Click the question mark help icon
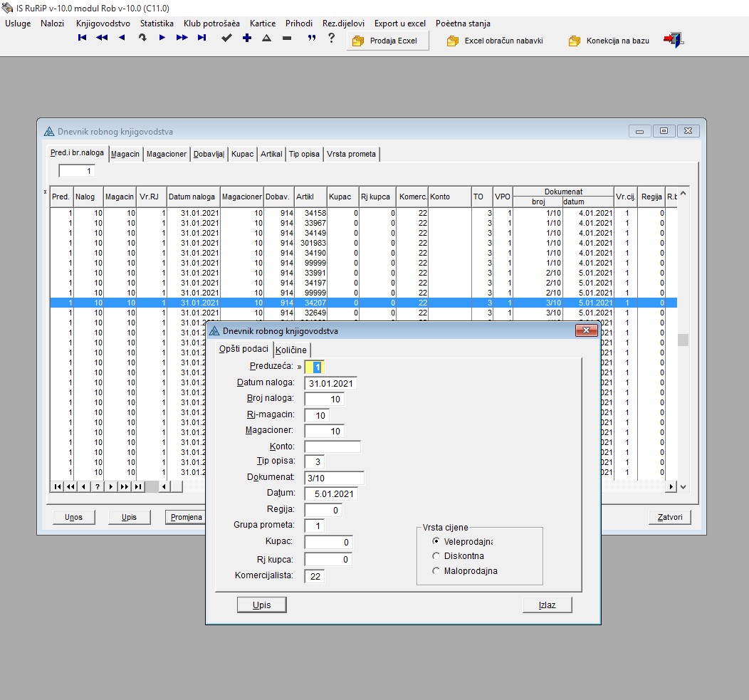 (x=331, y=38)
